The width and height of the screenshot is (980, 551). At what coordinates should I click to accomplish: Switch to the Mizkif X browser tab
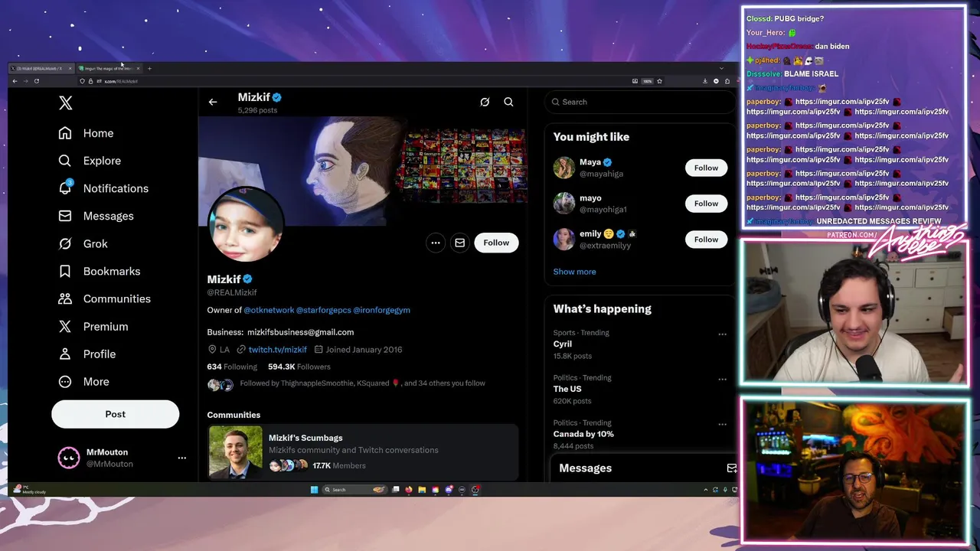click(x=41, y=68)
